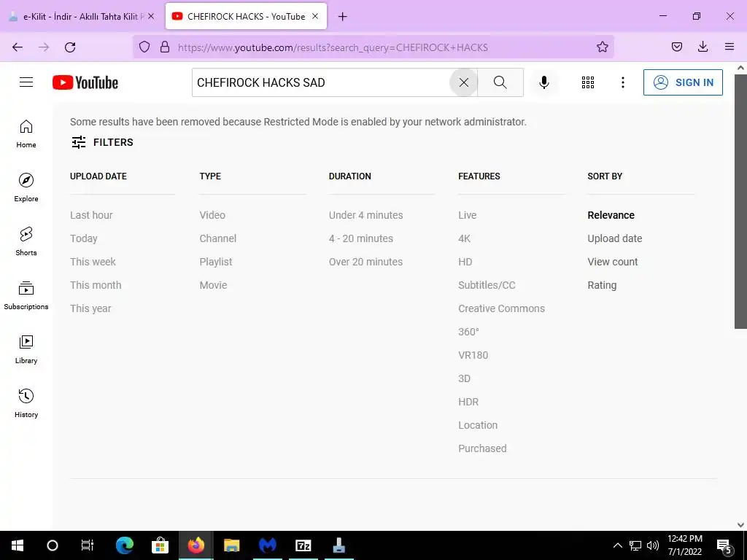Enable the Creative Commons filter
747x560 pixels.
502,308
